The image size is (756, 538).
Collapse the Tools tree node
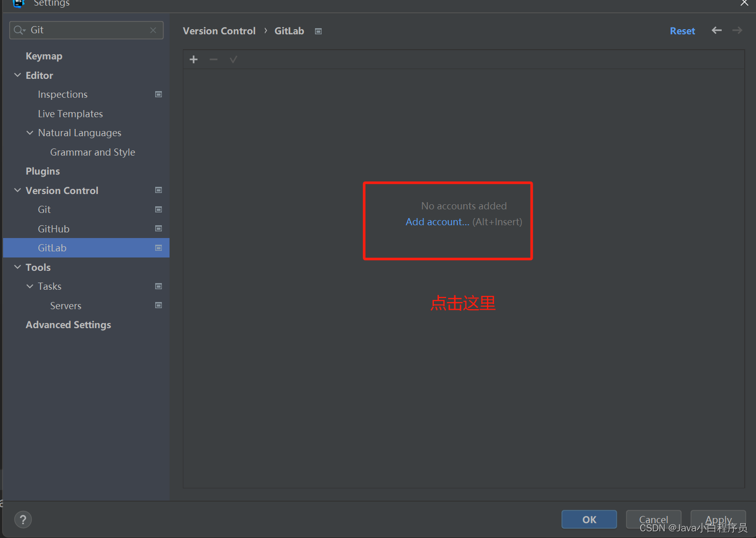[17, 267]
